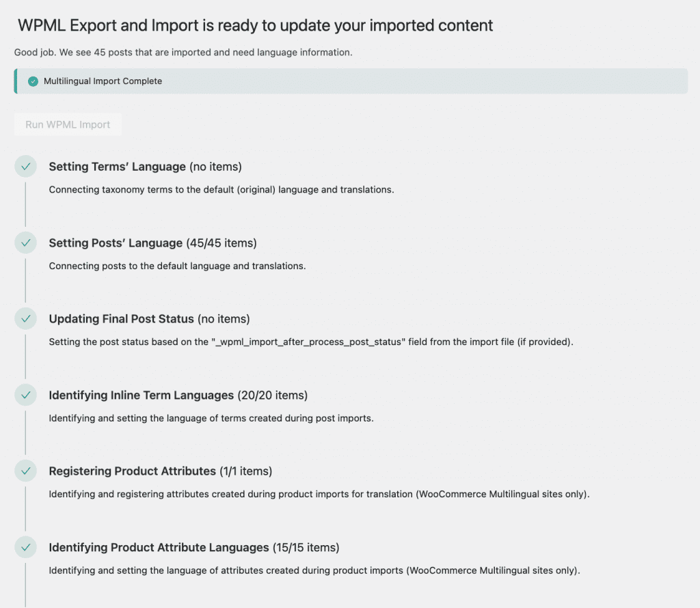Click the 'Setting Posts' Language (45/45 items)' heading
The width and height of the screenshot is (700, 608).
click(152, 243)
